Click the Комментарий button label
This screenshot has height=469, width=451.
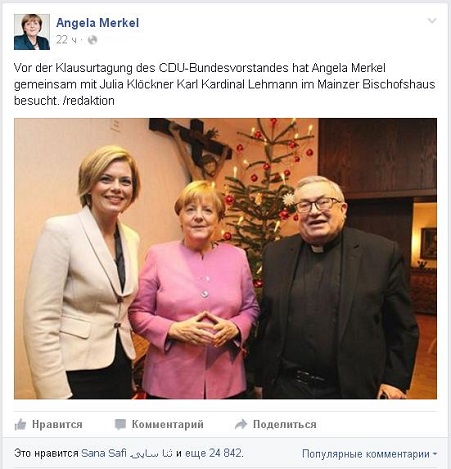pyautogui.click(x=167, y=424)
